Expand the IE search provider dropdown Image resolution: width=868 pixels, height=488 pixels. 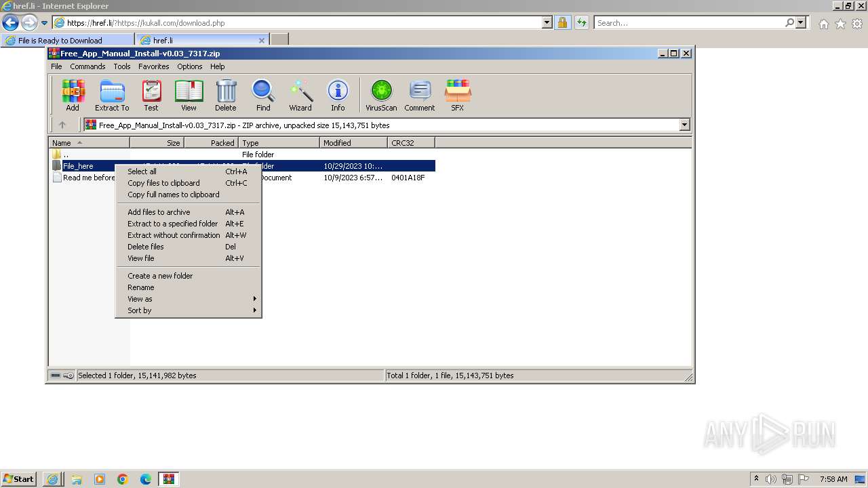pyautogui.click(x=802, y=23)
